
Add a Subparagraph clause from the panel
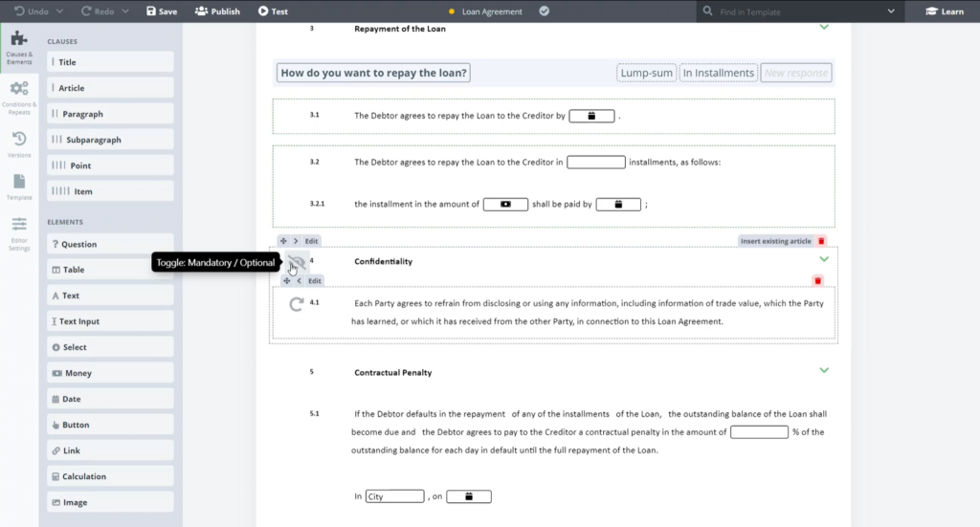click(x=110, y=140)
